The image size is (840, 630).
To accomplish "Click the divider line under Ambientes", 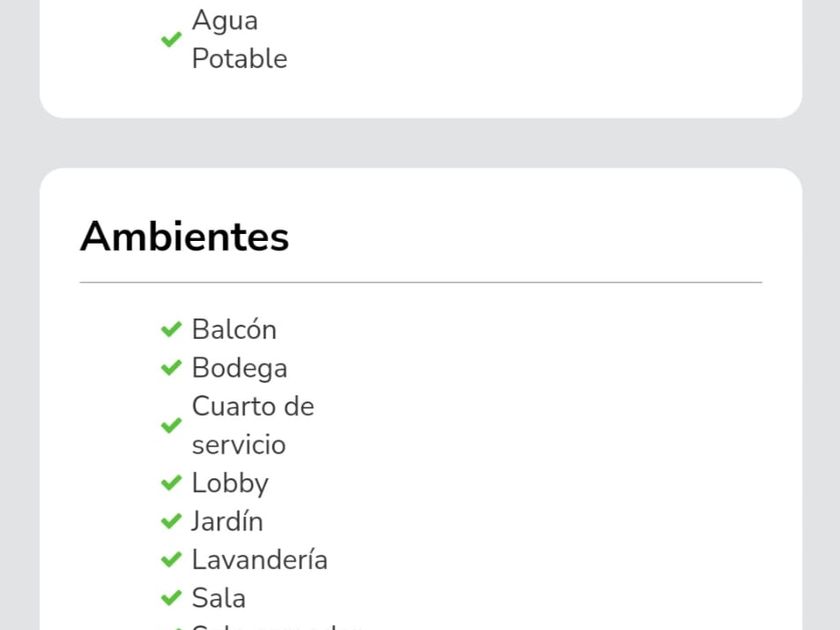I will click(x=420, y=283).
